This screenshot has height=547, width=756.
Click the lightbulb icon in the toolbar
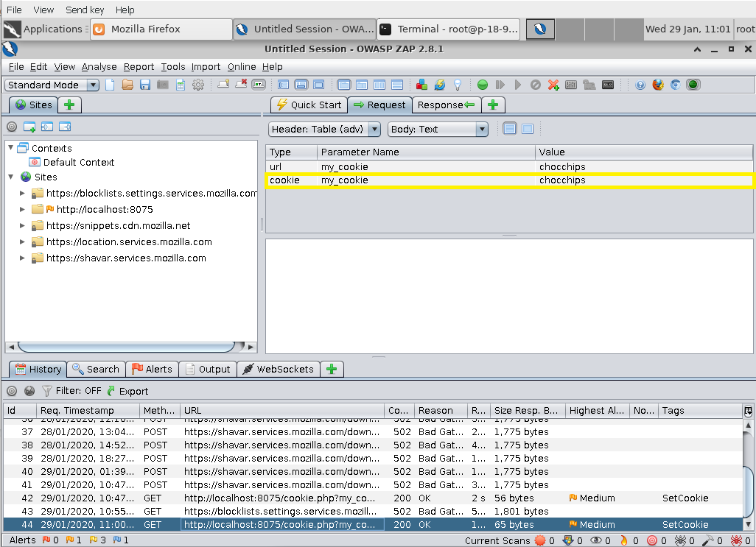coord(457,85)
